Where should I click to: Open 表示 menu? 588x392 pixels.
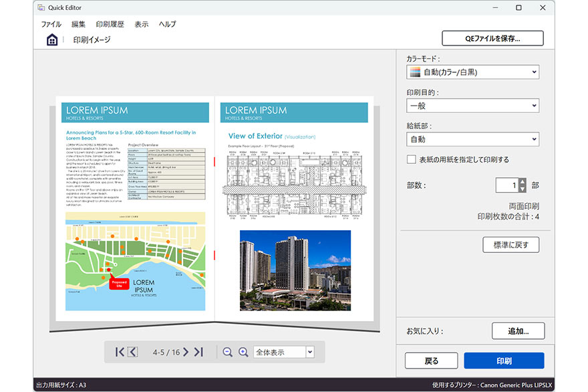point(142,24)
